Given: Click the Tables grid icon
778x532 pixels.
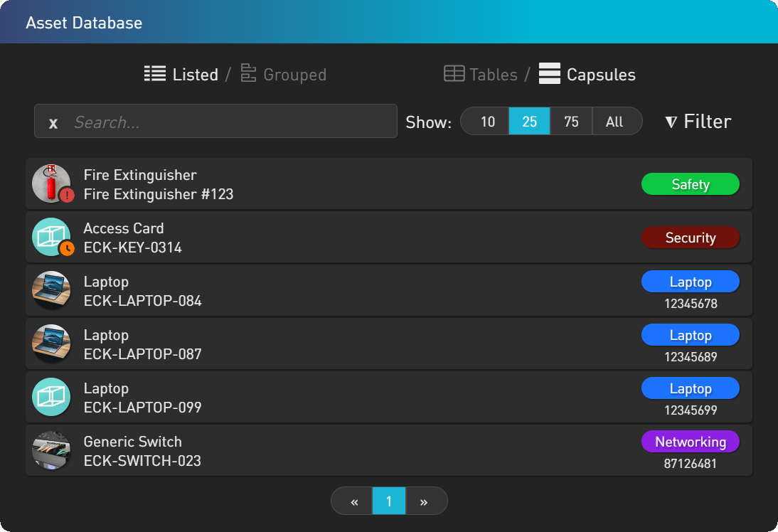Looking at the screenshot, I should pyautogui.click(x=454, y=74).
